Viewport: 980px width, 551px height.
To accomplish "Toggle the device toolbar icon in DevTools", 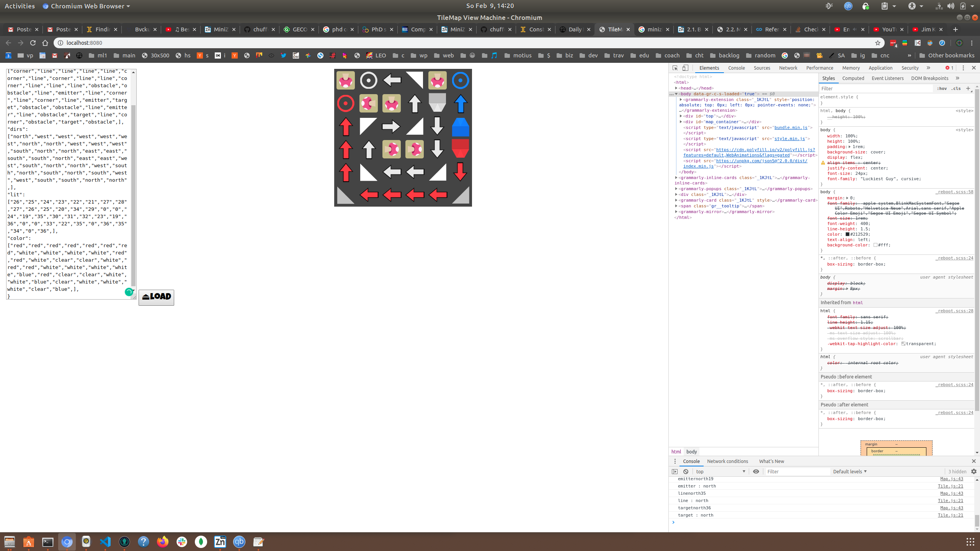I will pos(685,68).
